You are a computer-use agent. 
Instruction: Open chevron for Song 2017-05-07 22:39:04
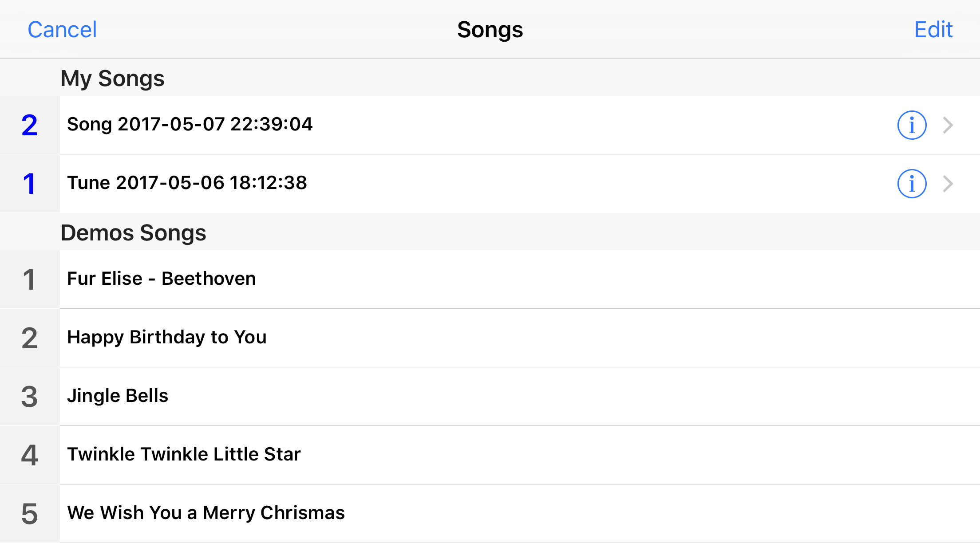pos(948,125)
